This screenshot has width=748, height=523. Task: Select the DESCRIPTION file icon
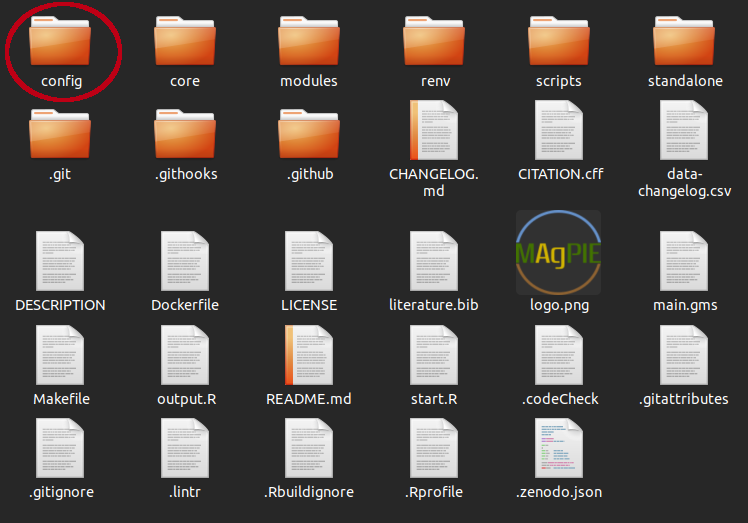coord(60,261)
